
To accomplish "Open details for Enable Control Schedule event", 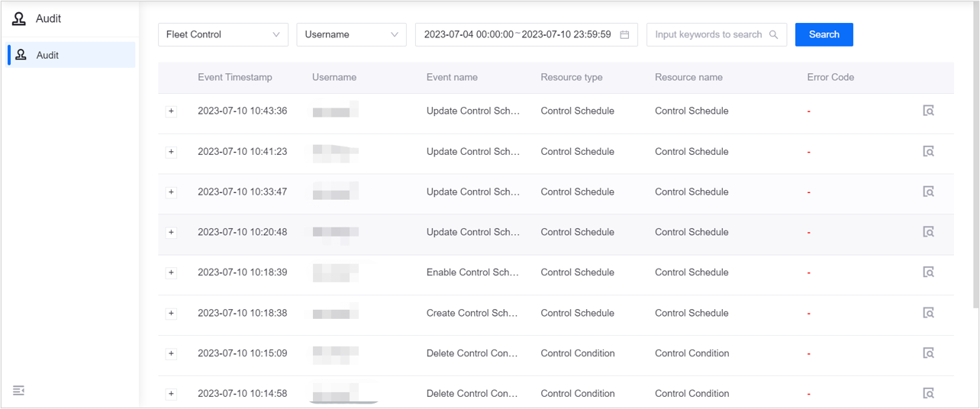I will pyautogui.click(x=928, y=272).
